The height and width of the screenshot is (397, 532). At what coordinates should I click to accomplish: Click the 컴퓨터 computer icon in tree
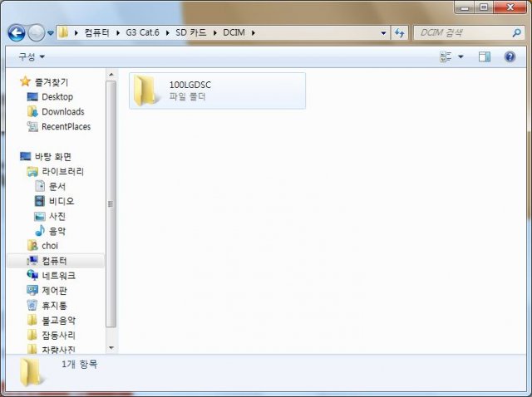[x=32, y=260]
